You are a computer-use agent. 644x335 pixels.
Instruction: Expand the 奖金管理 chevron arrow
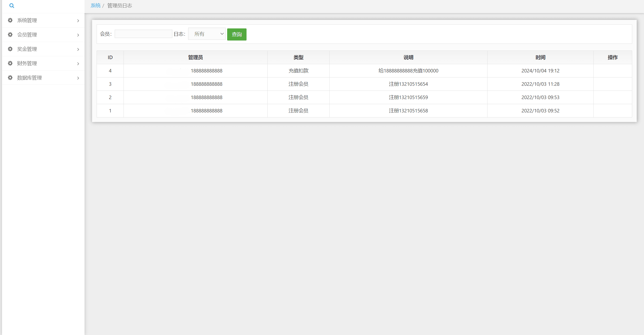click(x=78, y=49)
